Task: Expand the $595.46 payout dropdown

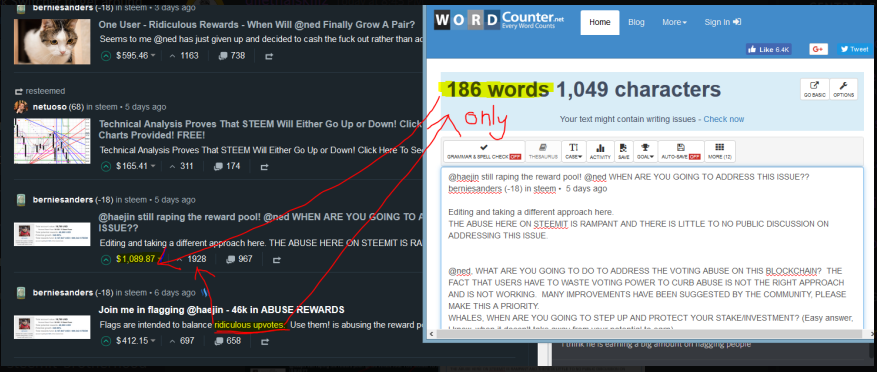Action: [x=153, y=56]
